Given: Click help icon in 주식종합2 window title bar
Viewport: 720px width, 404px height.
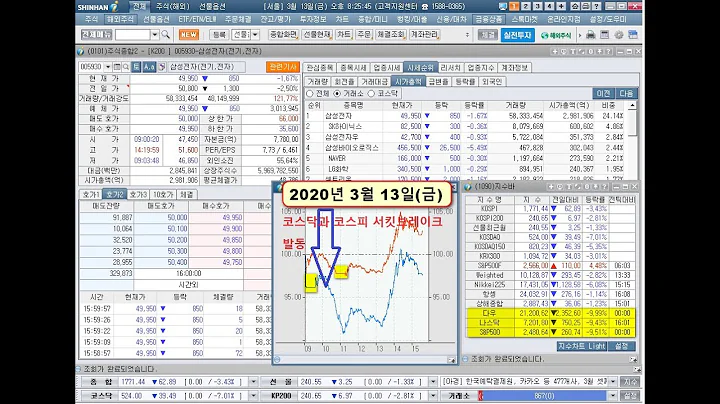Looking at the screenshot, I should (x=608, y=51).
